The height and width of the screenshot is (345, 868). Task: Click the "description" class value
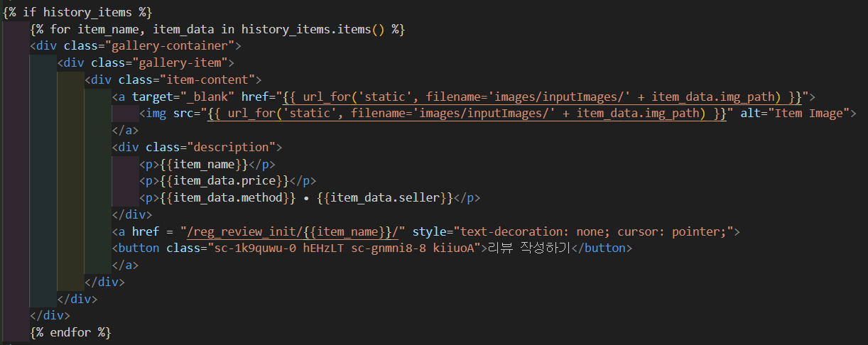point(234,148)
